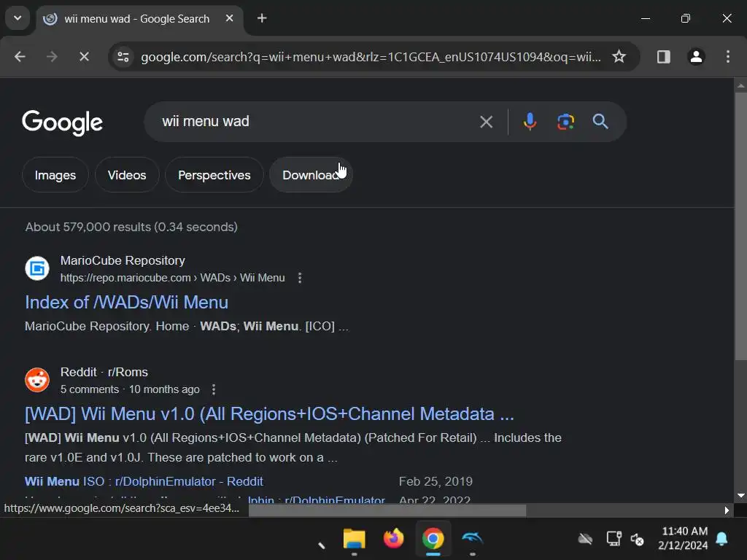This screenshot has height=560, width=747.
Task: Click the address bar URL
Action: coord(371,57)
